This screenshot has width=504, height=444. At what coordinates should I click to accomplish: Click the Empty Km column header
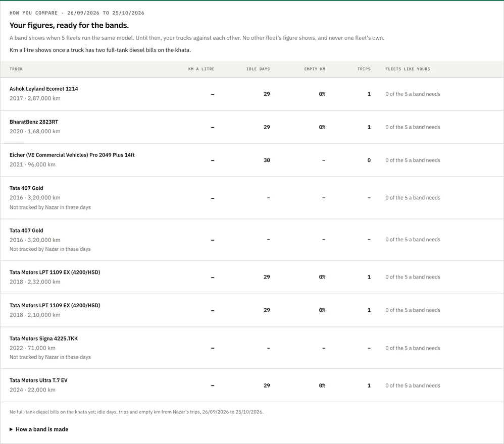[x=315, y=69]
